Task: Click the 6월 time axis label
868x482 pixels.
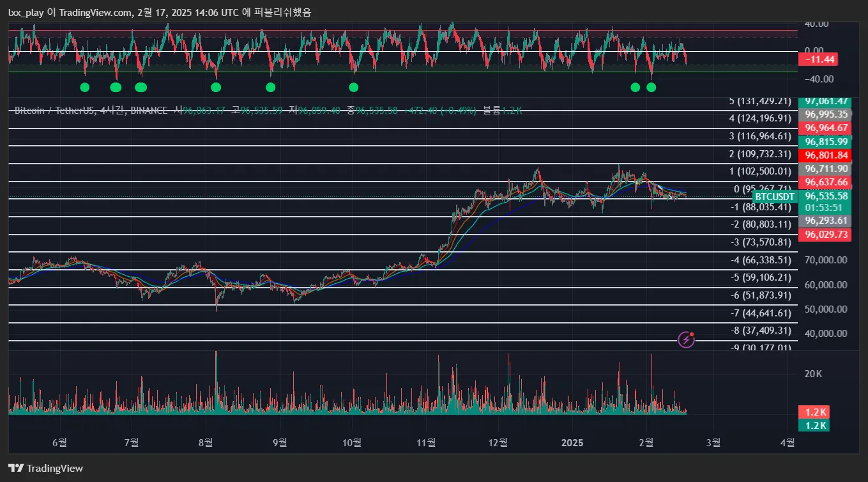Action: (59, 442)
